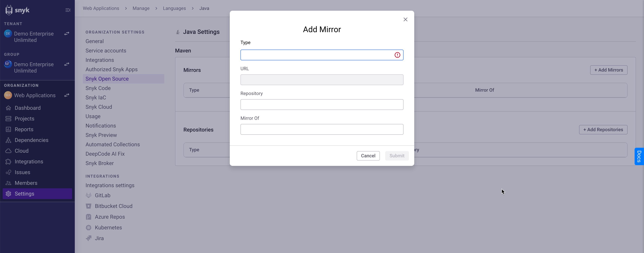Open the Languages breadcrumb link
644x253 pixels.
[174, 8]
